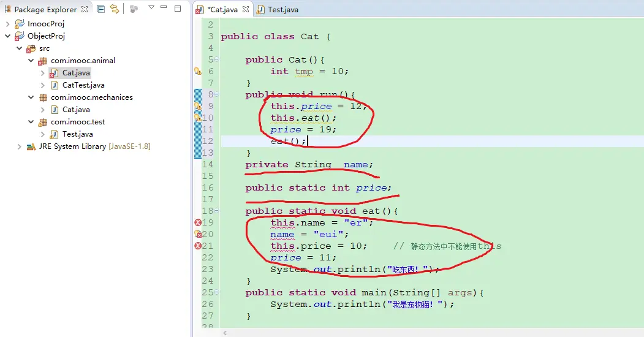Maximize the Package Explorer panel

tap(178, 9)
